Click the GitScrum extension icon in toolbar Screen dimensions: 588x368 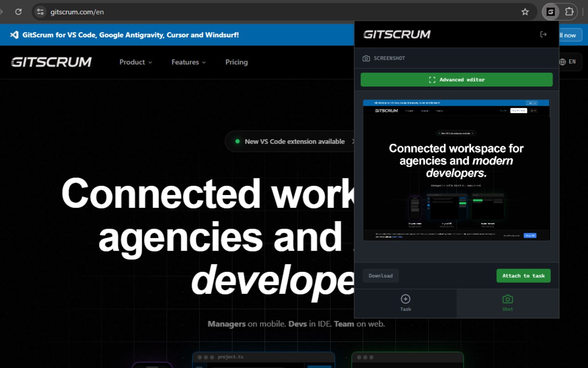(x=551, y=12)
